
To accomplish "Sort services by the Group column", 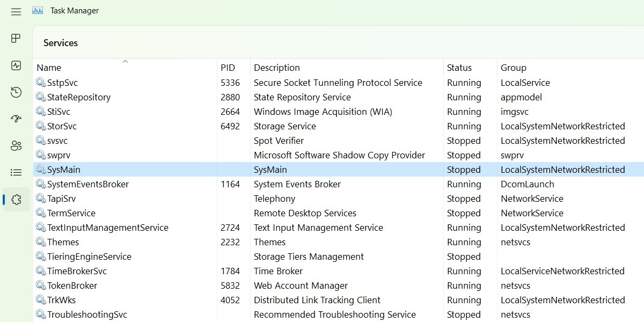I will click(x=513, y=68).
